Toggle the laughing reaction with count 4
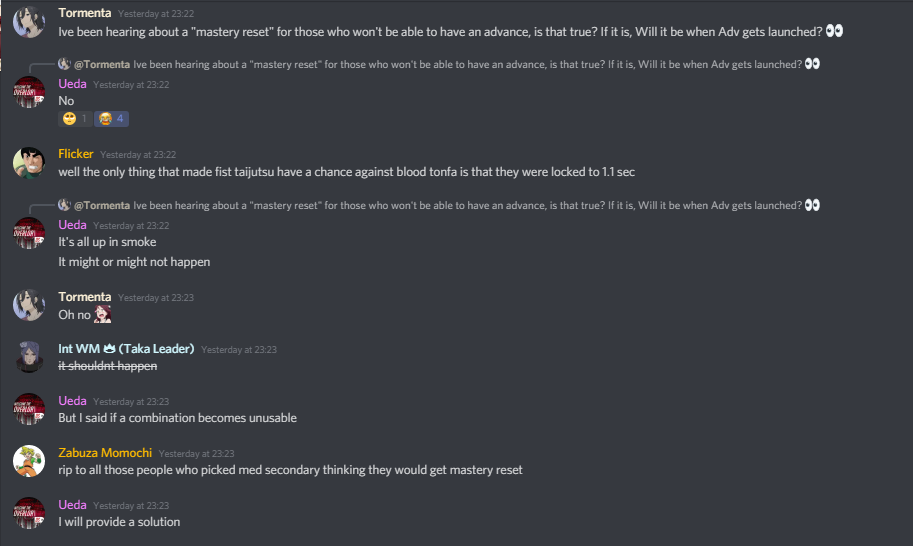Image resolution: width=913 pixels, height=546 pixels. (x=111, y=119)
